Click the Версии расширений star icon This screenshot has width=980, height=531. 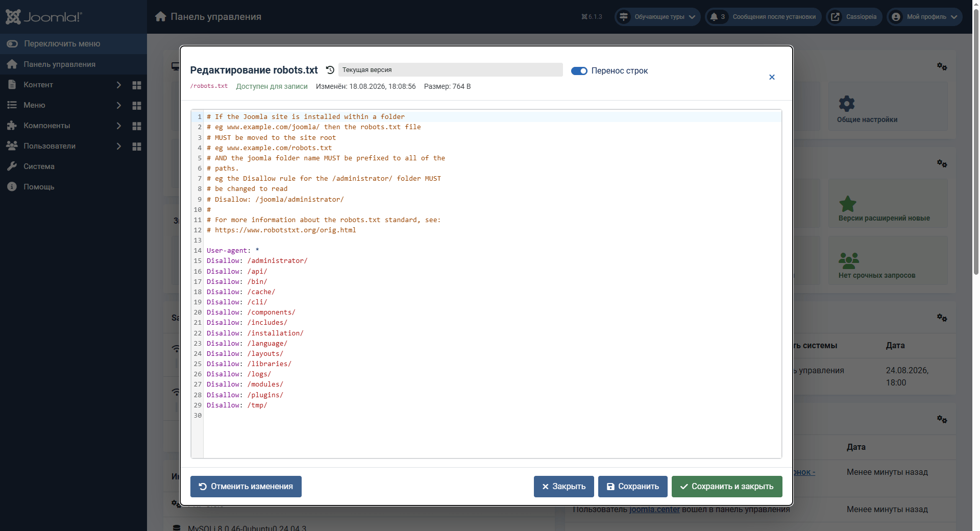pos(848,204)
